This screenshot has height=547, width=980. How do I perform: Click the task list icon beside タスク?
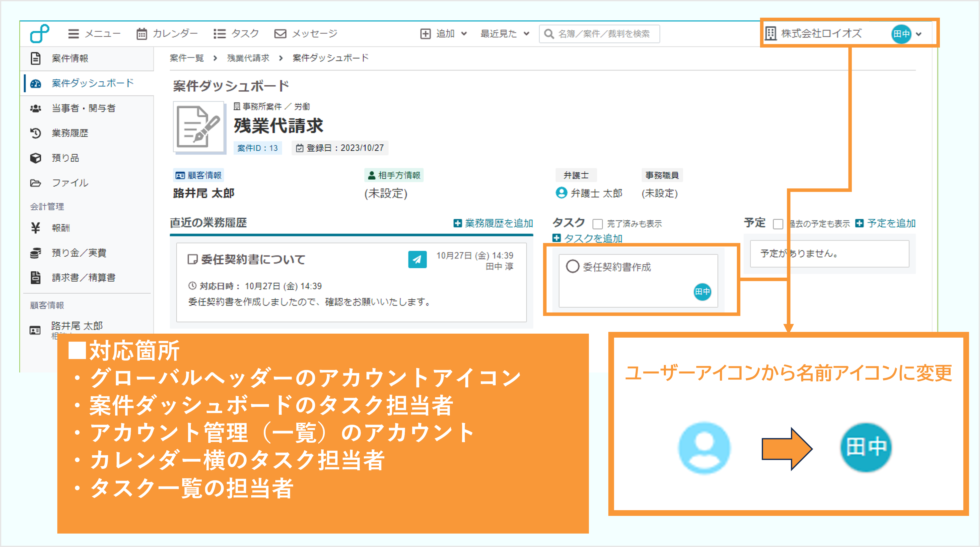pyautogui.click(x=219, y=34)
